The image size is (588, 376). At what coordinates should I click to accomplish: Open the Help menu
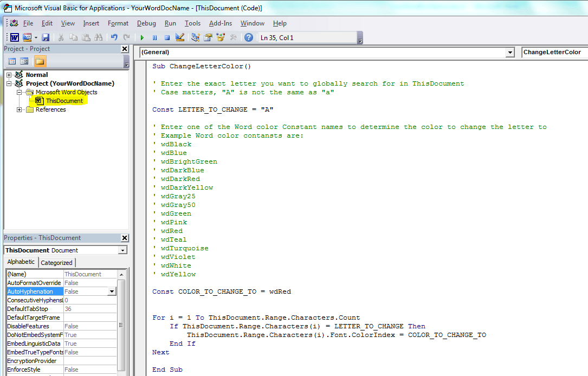click(280, 23)
